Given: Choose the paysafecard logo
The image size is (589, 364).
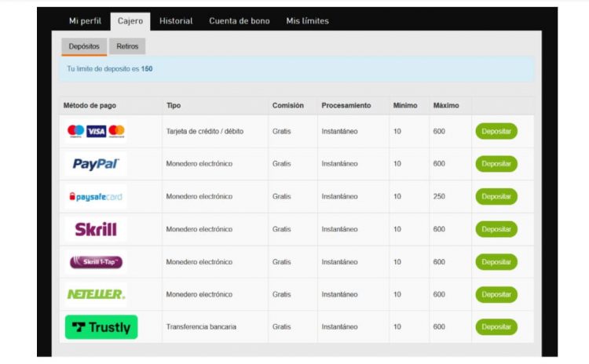Looking at the screenshot, I should [96, 197].
